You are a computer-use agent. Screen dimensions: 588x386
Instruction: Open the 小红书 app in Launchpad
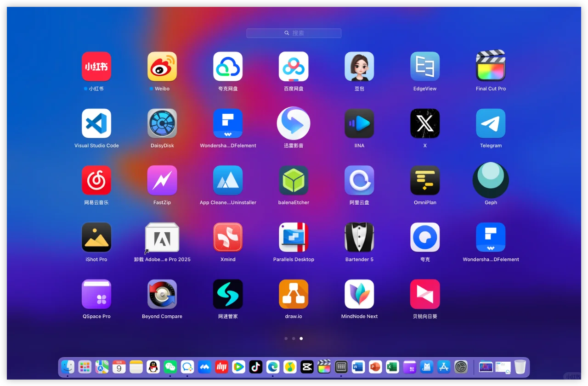coord(96,67)
